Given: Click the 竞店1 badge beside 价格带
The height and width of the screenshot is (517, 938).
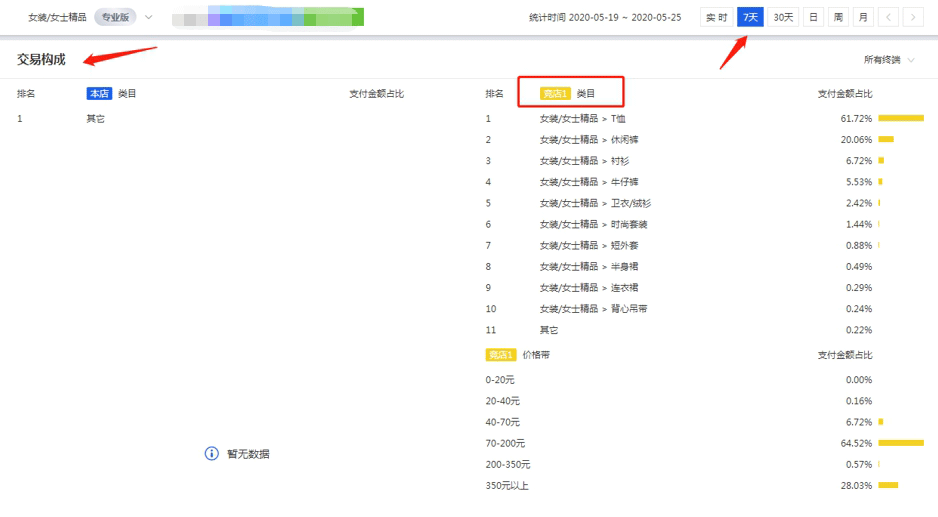Looking at the screenshot, I should [x=500, y=355].
